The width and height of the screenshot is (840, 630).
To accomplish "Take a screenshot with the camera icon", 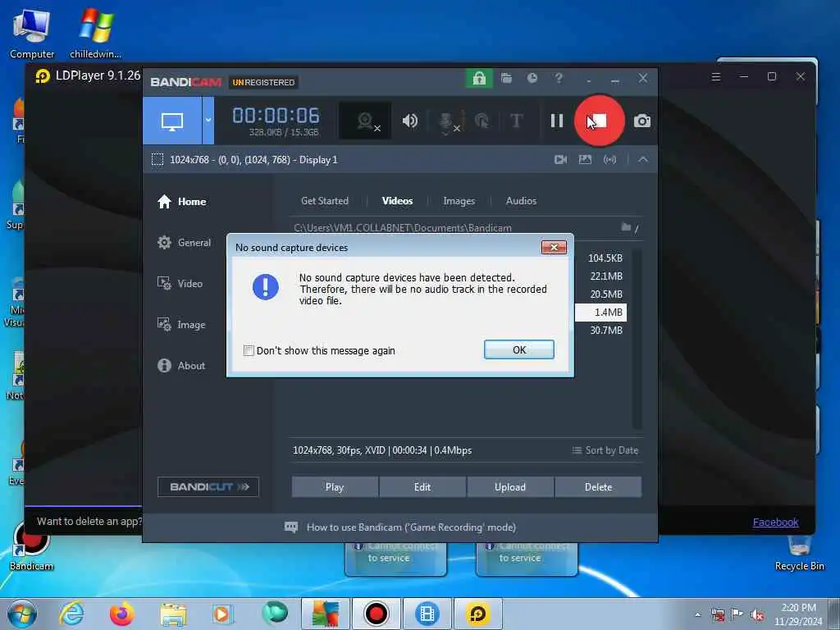I will [641, 121].
